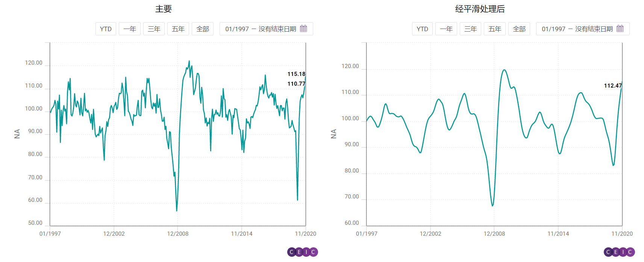Select the 全部 range on the left chart
The width and height of the screenshot is (644, 262).
(x=203, y=29)
